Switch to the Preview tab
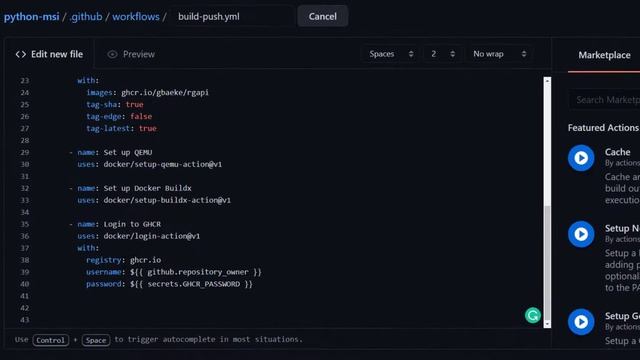Screen dimensions: 640x360 tap(131, 54)
